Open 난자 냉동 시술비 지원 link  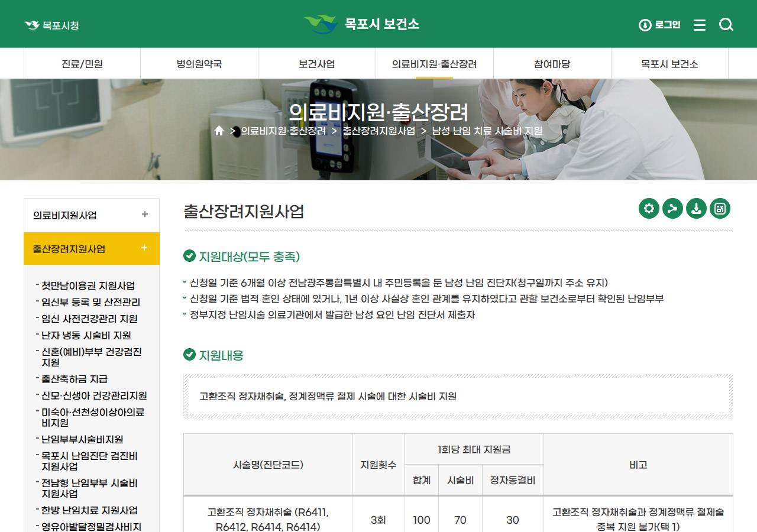tap(86, 335)
